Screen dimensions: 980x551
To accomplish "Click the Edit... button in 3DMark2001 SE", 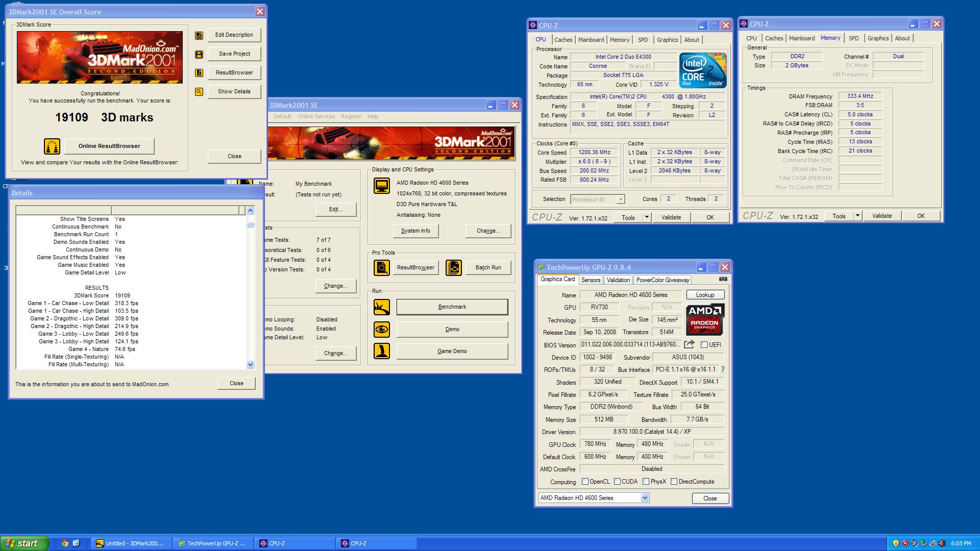I will pyautogui.click(x=335, y=210).
